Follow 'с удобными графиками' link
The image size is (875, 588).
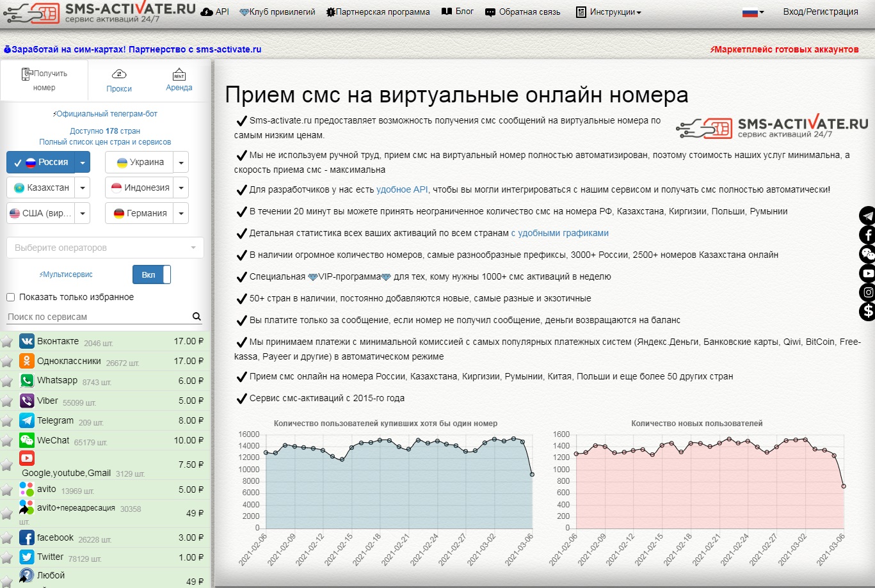point(559,233)
